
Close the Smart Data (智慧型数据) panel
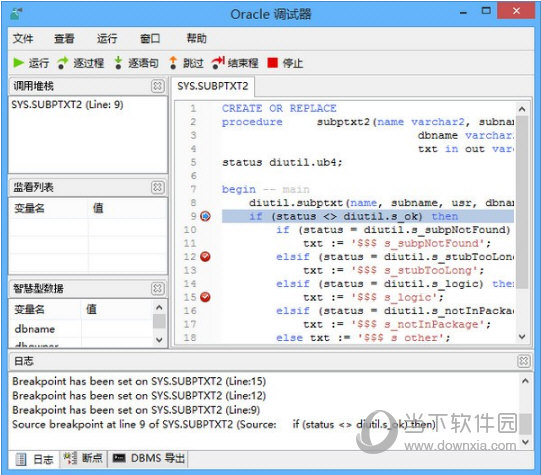tap(157, 288)
